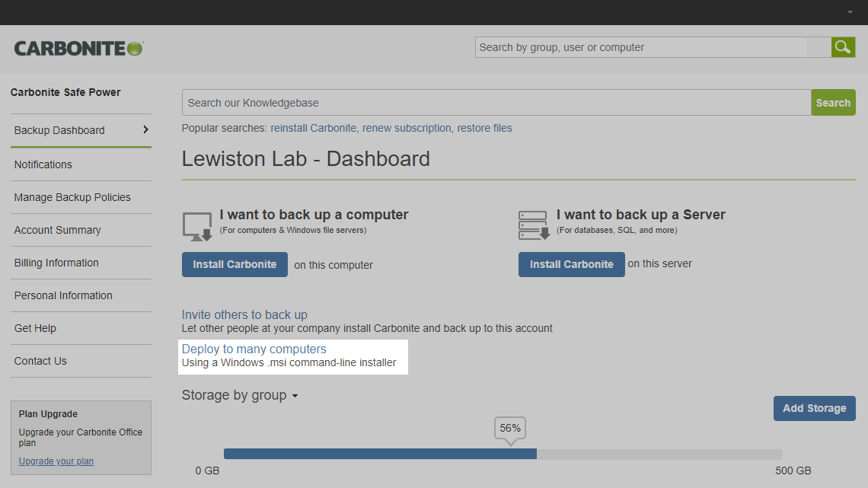Click the small arrow in top-right corner
868x488 pixels.
[x=850, y=12]
